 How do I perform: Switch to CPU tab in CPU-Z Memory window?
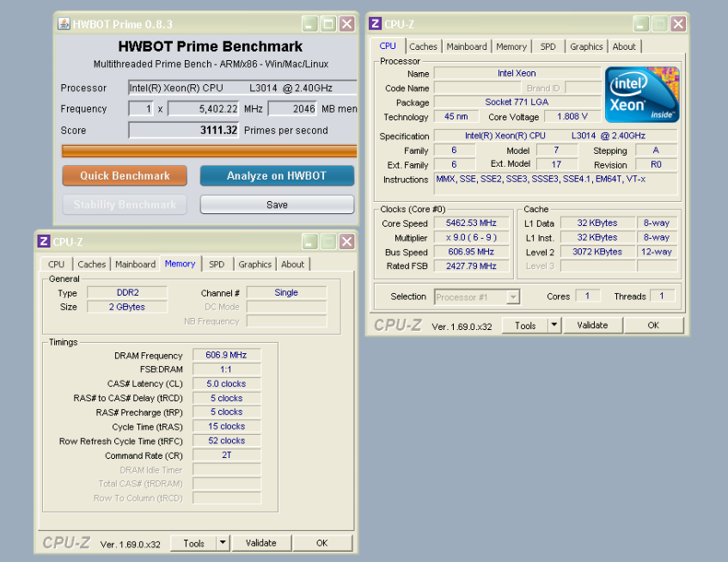tap(56, 264)
